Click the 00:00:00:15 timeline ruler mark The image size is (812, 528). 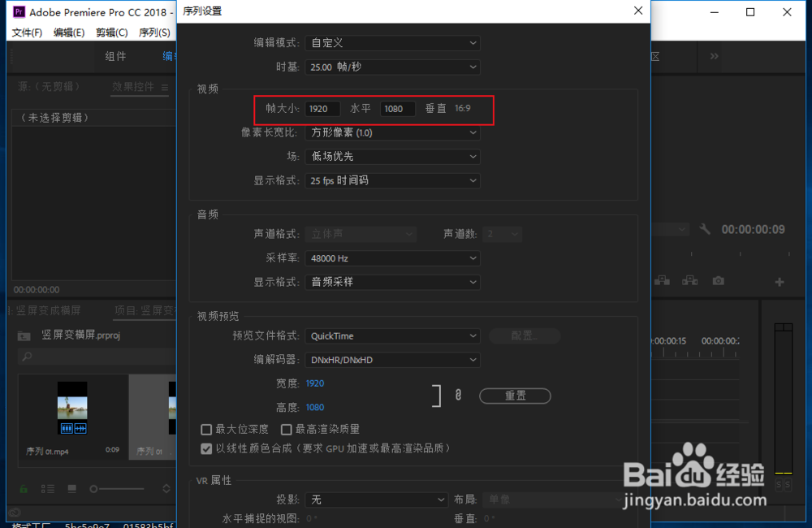pyautogui.click(x=668, y=341)
